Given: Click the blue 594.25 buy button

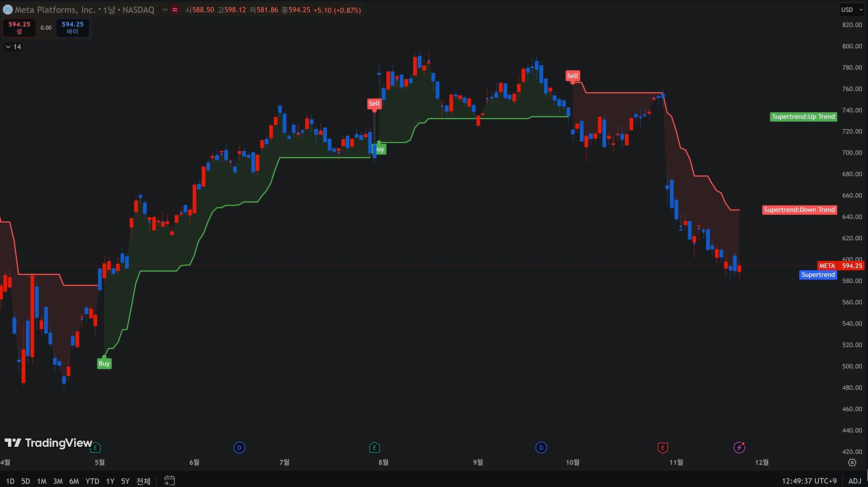Looking at the screenshot, I should point(72,28).
